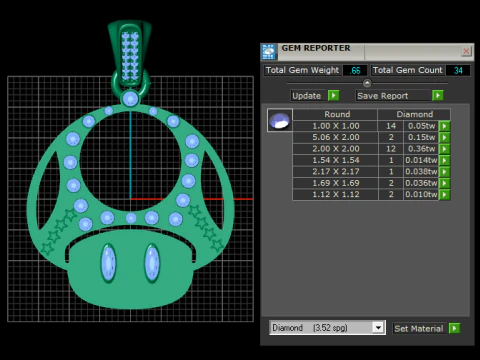Viewport: 480px width, 360px height.
Task: Click the 0.15tw weight cell
Action: click(x=421, y=137)
